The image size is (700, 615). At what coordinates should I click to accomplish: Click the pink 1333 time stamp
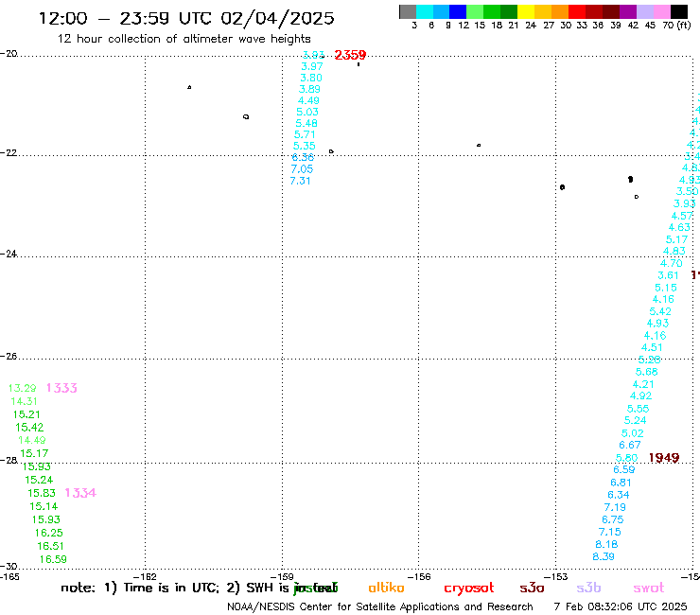click(x=61, y=388)
